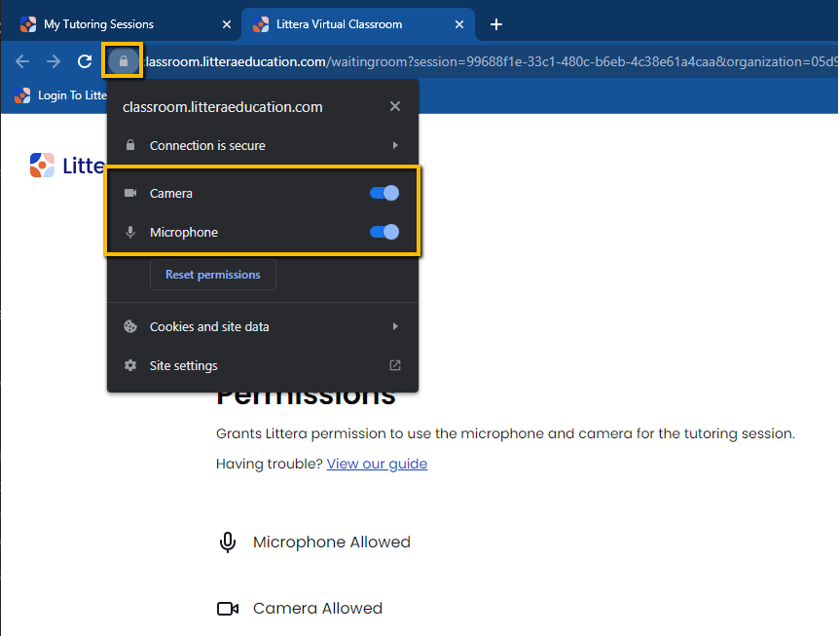This screenshot has height=636, width=840.
Task: Reload the page with the refresh icon
Action: [85, 61]
